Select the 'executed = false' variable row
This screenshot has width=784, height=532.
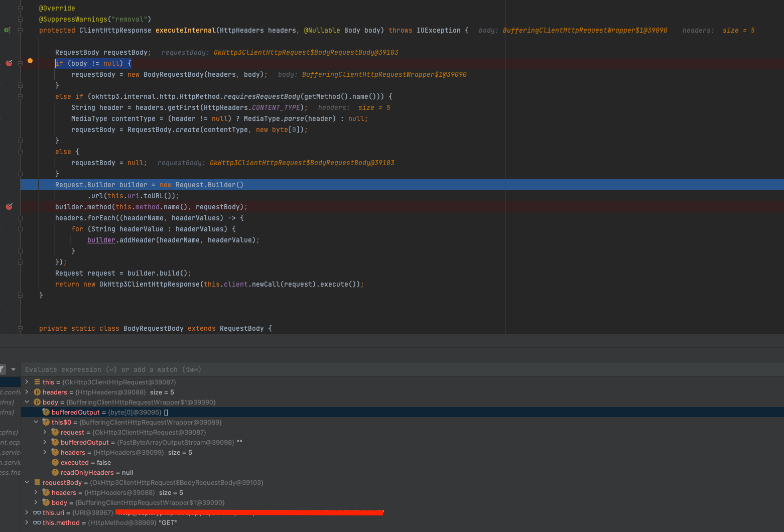click(x=402, y=462)
